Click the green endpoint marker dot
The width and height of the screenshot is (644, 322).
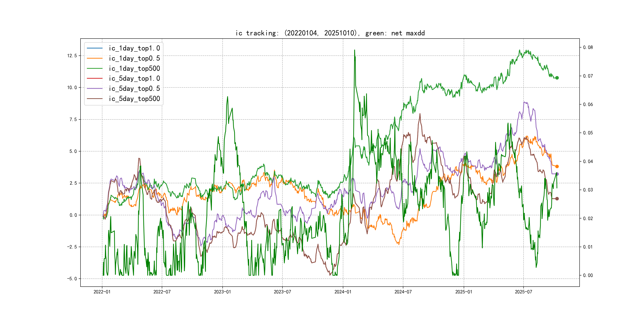557,78
